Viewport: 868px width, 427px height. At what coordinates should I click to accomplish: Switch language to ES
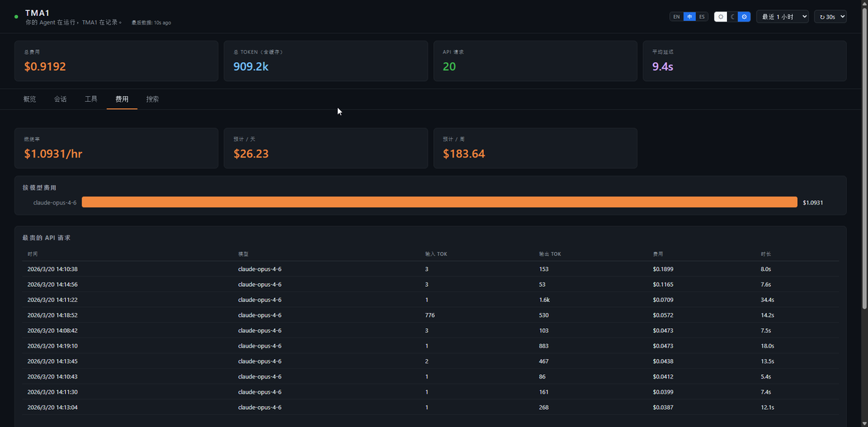pyautogui.click(x=702, y=17)
